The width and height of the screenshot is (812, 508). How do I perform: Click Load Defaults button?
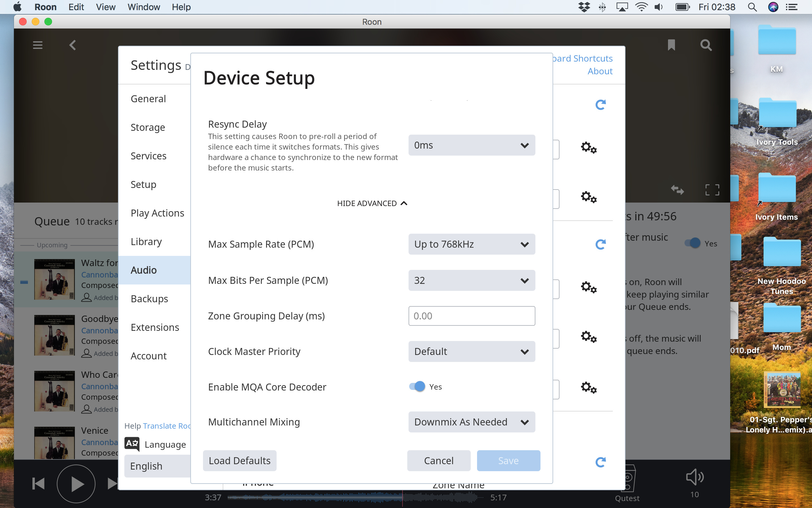click(239, 461)
